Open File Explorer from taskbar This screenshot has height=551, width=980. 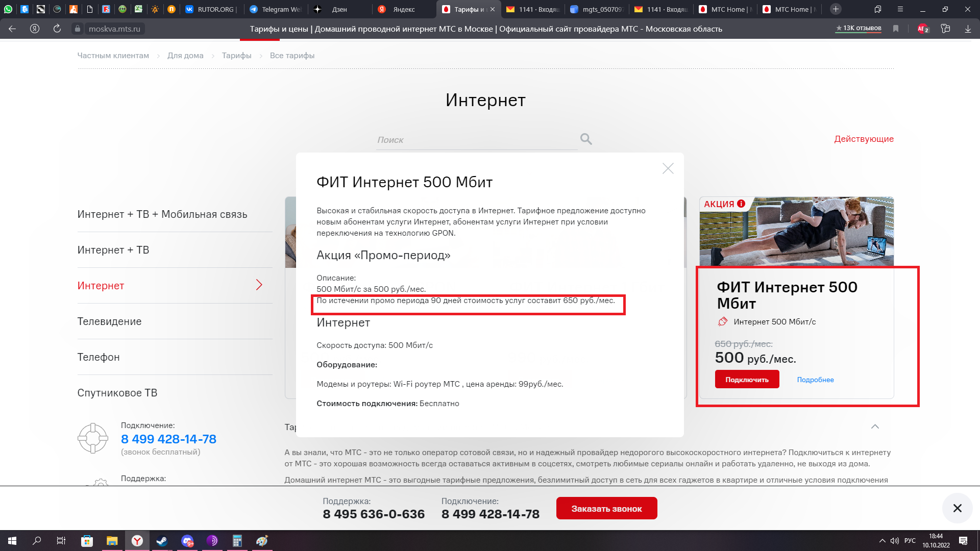point(112,541)
